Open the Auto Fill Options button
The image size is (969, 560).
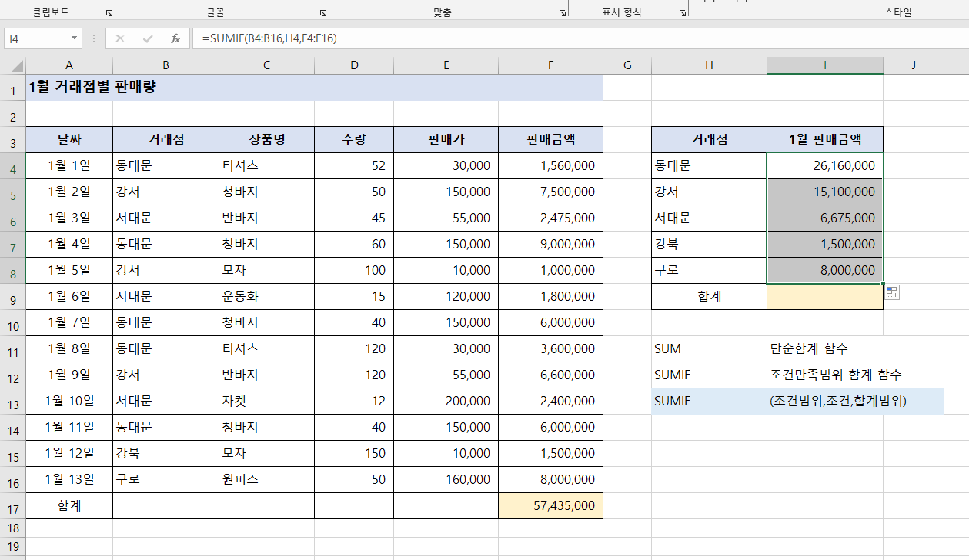pyautogui.click(x=892, y=292)
